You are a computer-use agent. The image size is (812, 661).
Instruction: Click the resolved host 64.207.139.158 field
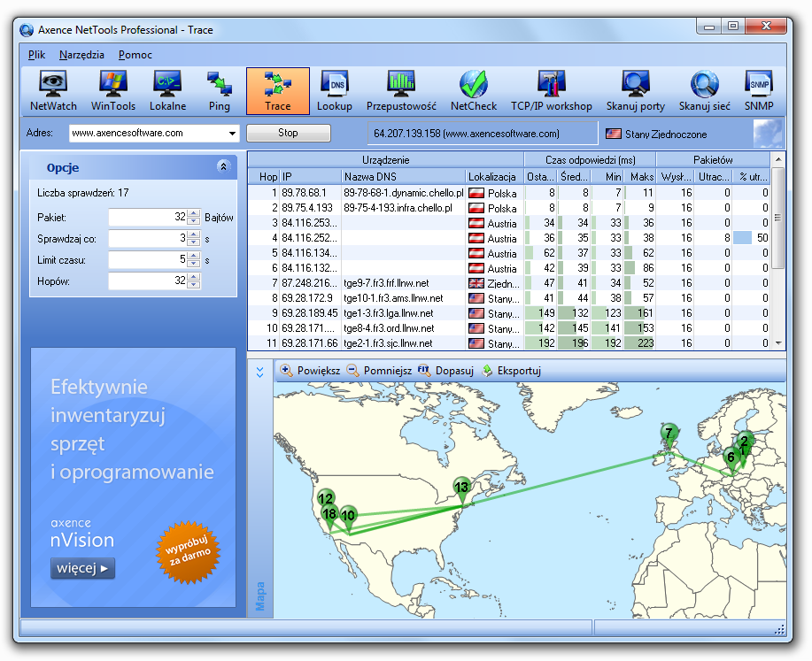click(482, 134)
